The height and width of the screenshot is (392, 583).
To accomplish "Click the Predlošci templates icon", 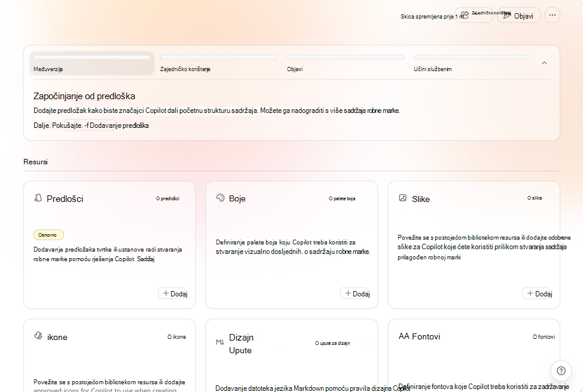I will (38, 198).
